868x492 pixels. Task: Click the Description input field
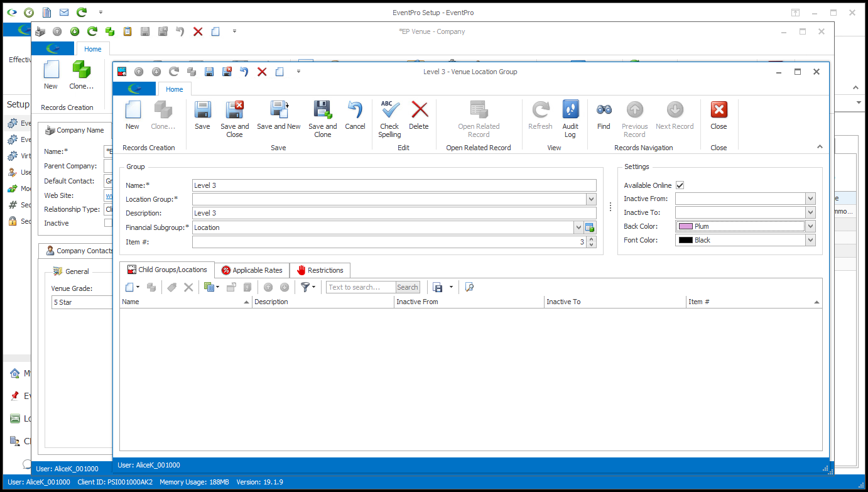394,213
